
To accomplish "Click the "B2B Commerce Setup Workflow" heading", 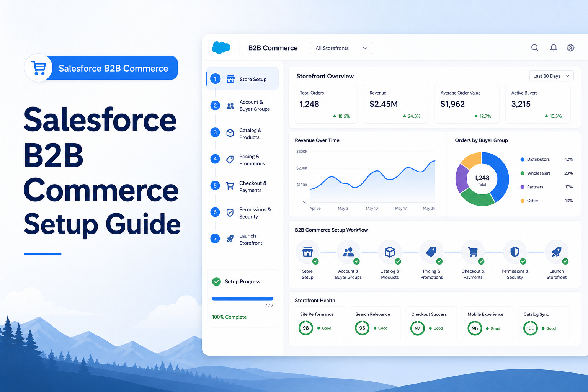I will (x=332, y=230).
